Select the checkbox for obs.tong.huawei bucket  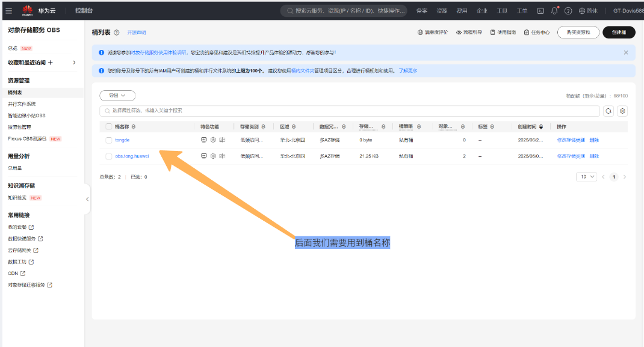[109, 156]
